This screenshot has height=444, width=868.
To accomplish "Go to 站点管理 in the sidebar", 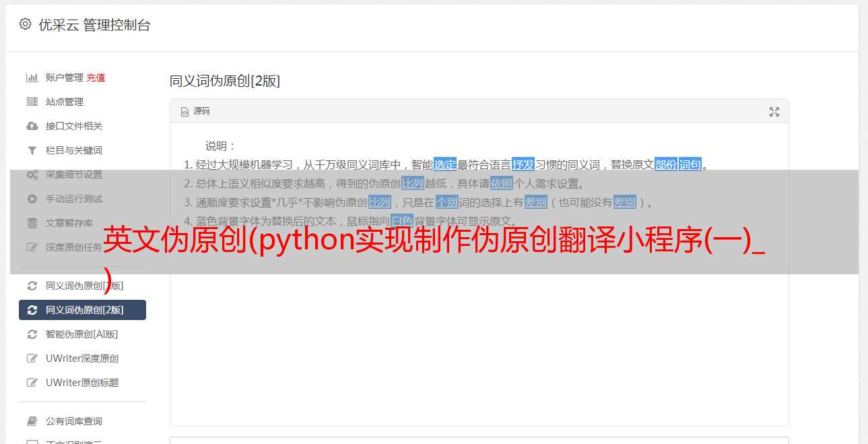I will pyautogui.click(x=65, y=102).
